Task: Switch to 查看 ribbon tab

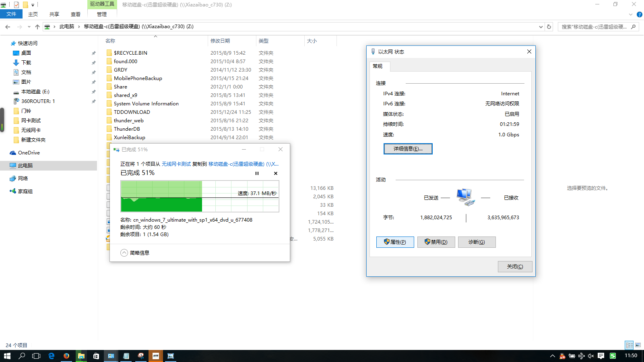Action: coord(76,14)
